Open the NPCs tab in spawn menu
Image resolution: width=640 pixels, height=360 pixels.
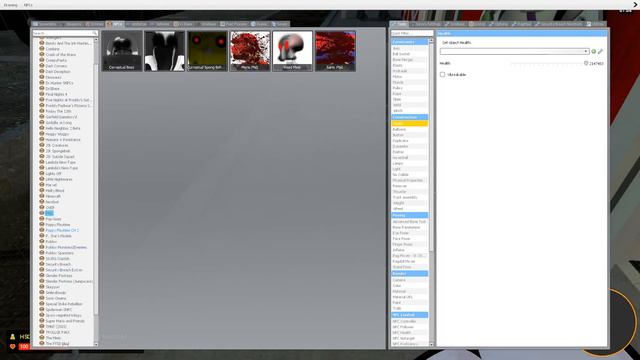[x=115, y=24]
